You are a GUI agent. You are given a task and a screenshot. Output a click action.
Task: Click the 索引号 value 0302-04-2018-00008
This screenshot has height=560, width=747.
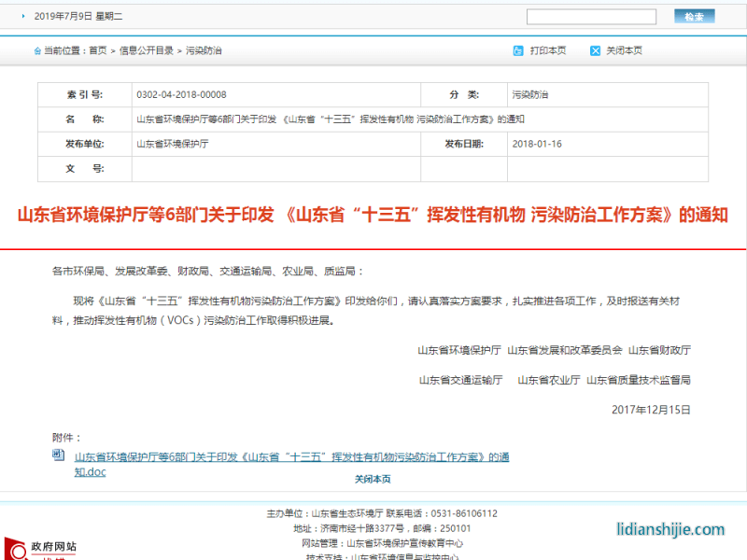coord(181,94)
